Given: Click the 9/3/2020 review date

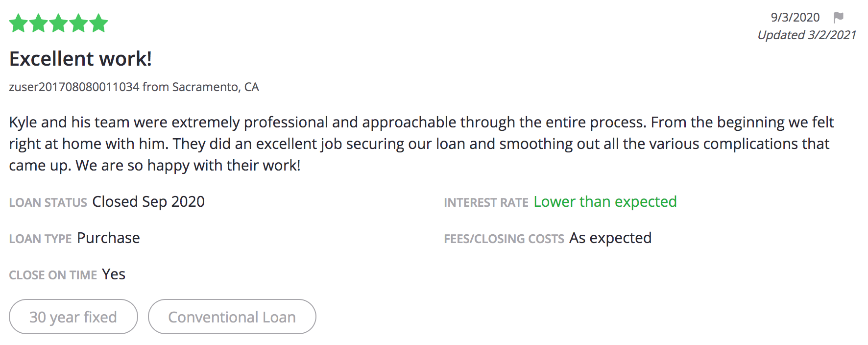Looking at the screenshot, I should point(795,18).
